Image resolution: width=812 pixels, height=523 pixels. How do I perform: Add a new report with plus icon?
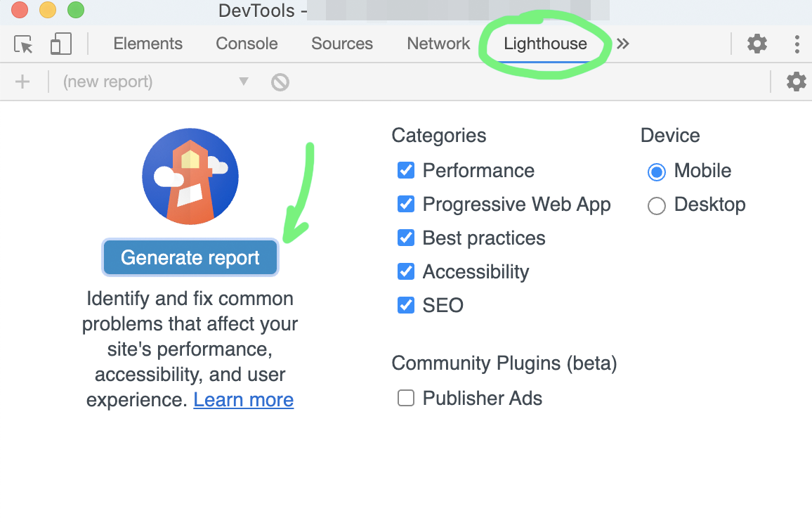click(x=22, y=82)
